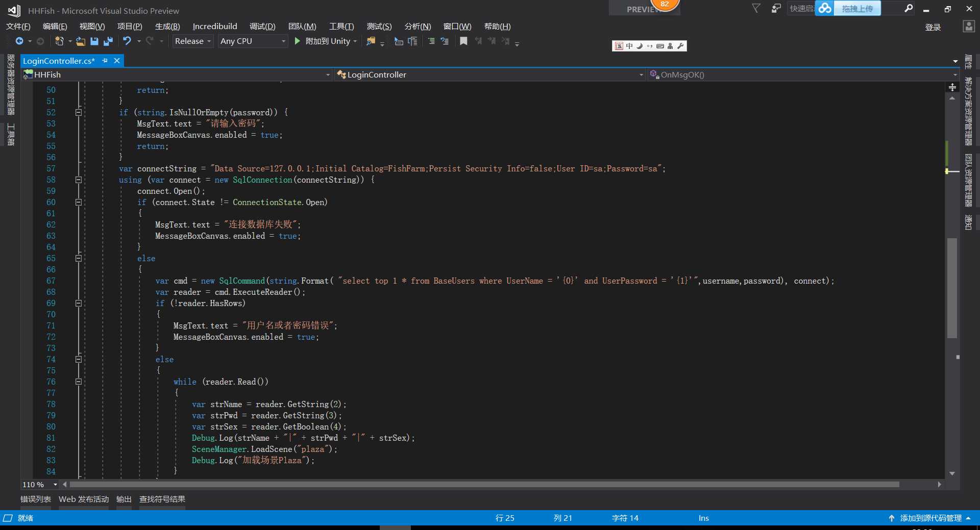Click the horizontal scrollbar thumb
The height and width of the screenshot is (530, 980).
[484, 485]
